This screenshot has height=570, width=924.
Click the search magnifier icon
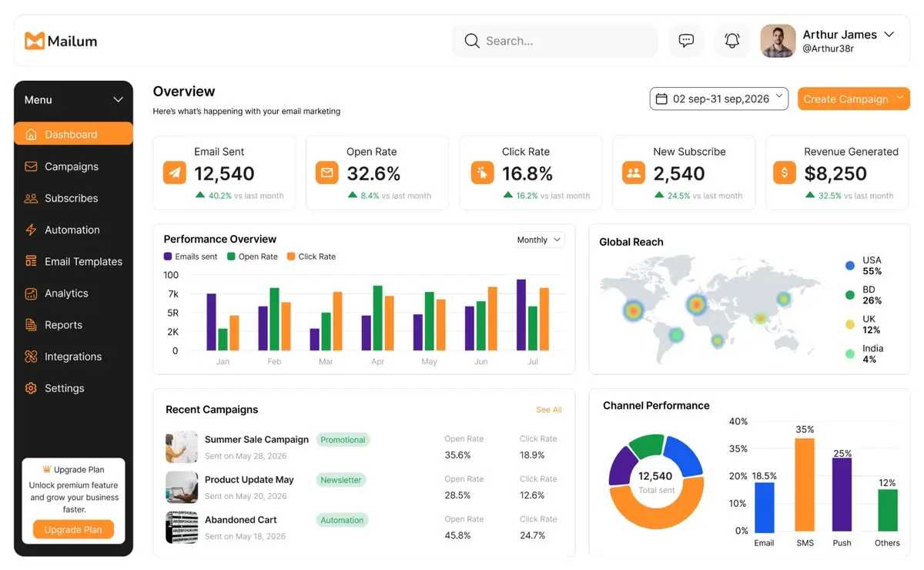coord(472,41)
